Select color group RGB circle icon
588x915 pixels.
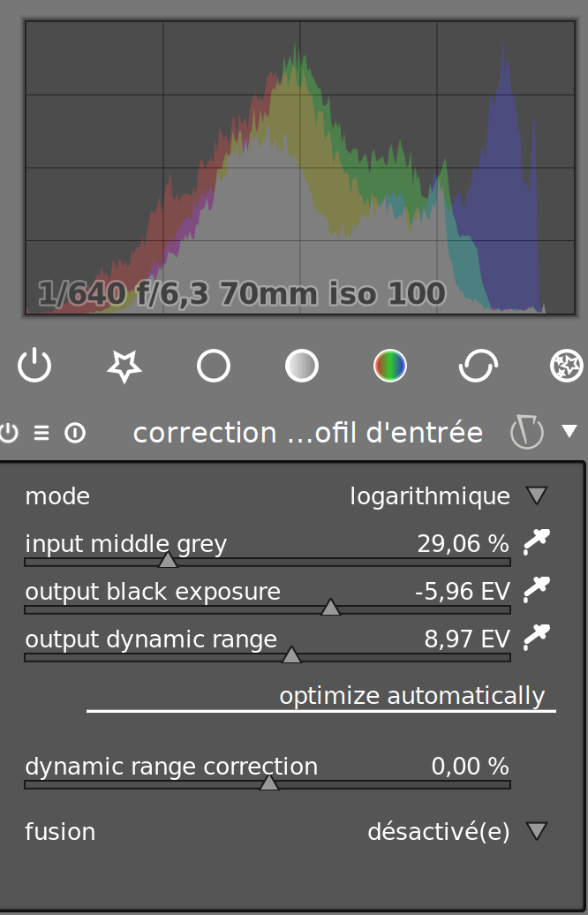pyautogui.click(x=389, y=366)
